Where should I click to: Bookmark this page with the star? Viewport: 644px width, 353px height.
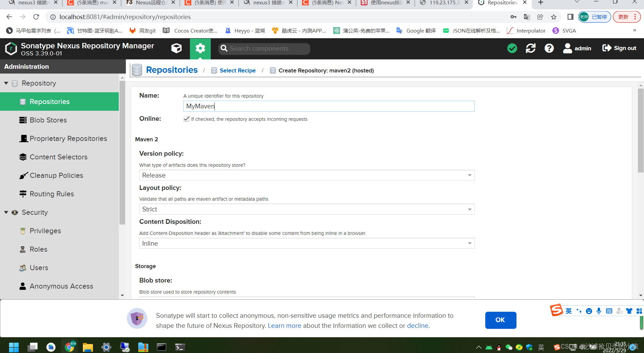[x=554, y=17]
